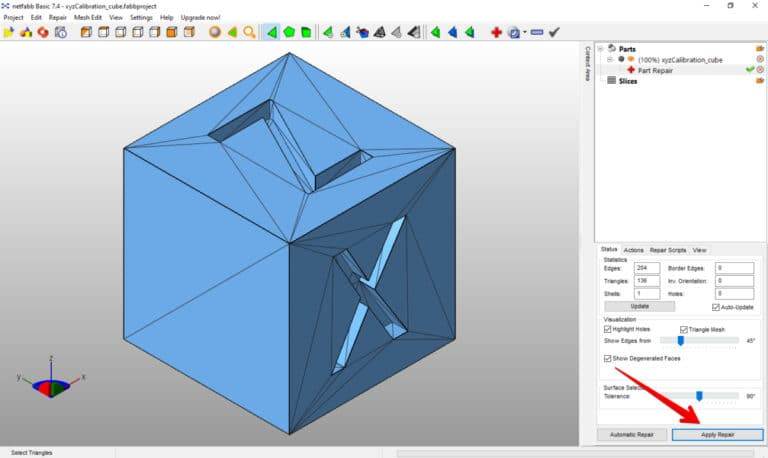Click the red cancel icon on Part Repair row
The width and height of the screenshot is (768, 458).
point(760,70)
